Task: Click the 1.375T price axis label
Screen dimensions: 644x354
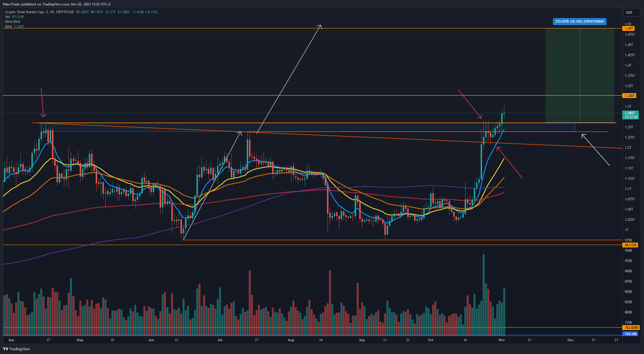Action: coord(630,76)
